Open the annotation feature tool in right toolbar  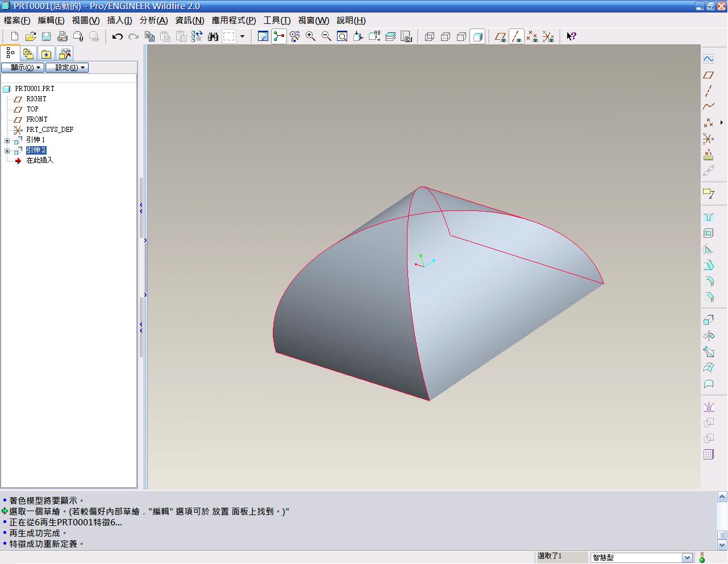tap(708, 193)
